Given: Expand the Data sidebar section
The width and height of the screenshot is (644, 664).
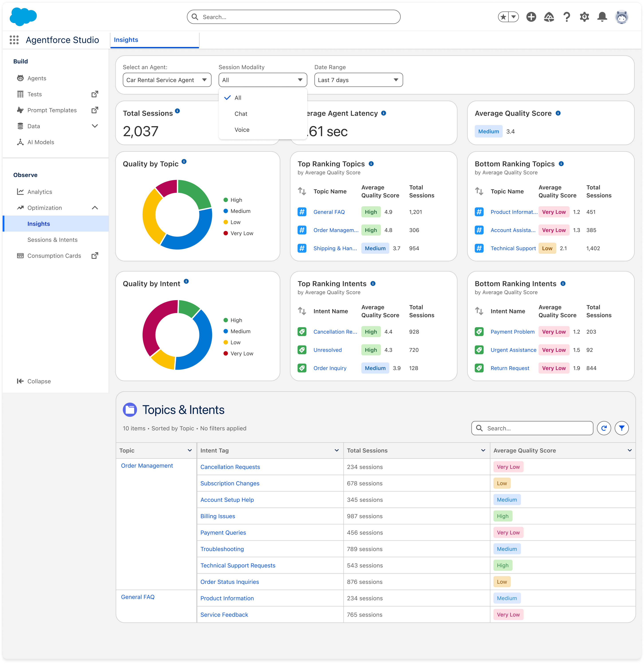Looking at the screenshot, I should click(x=95, y=126).
